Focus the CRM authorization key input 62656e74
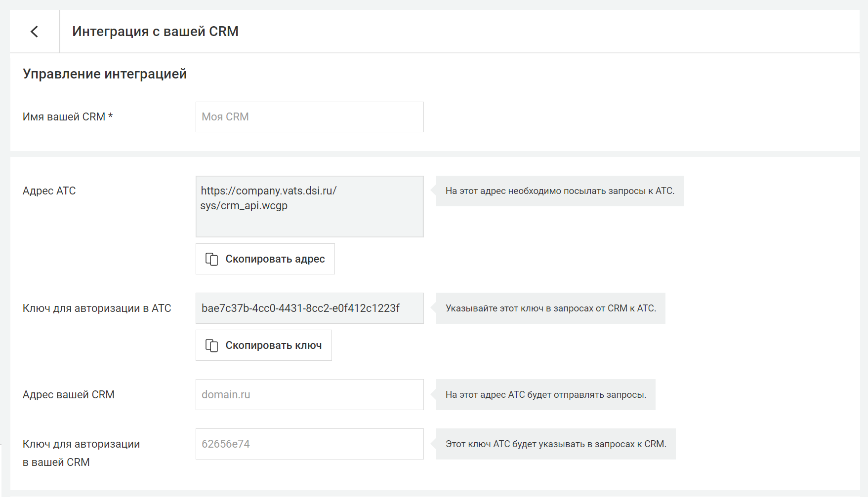 pyautogui.click(x=309, y=444)
